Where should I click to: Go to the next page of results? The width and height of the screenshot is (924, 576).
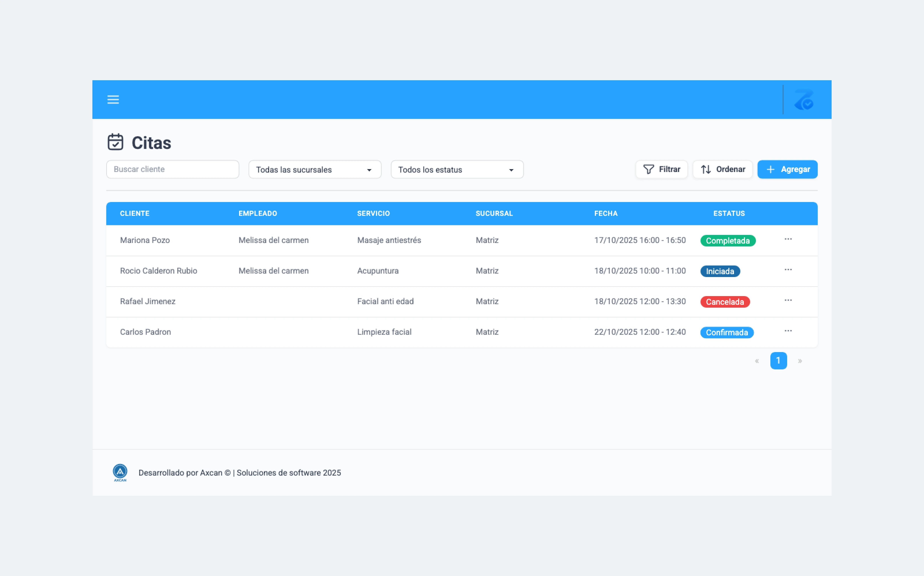point(800,361)
